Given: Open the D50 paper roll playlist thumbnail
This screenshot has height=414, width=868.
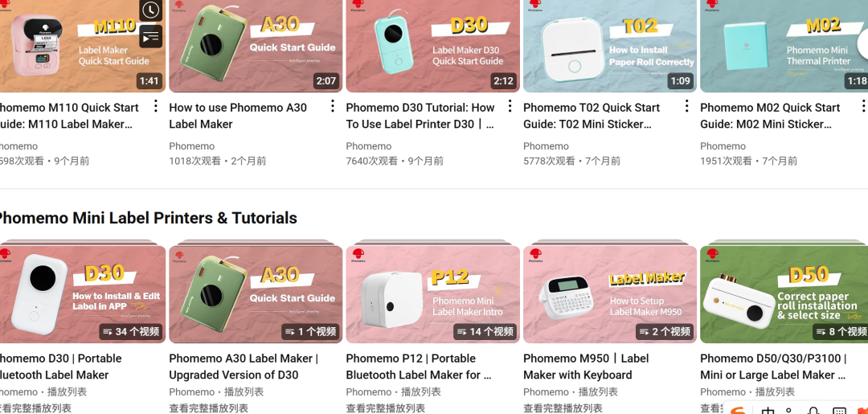Looking at the screenshot, I should [784, 294].
